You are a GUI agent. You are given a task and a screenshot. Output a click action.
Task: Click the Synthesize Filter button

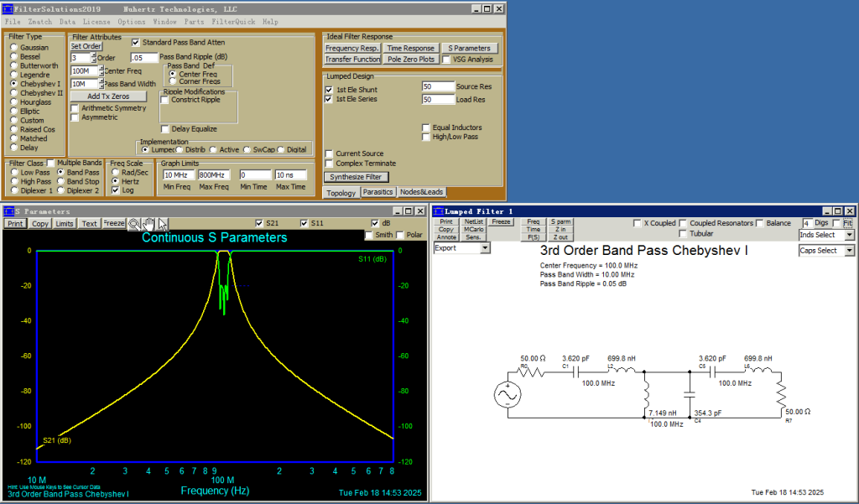tap(356, 177)
